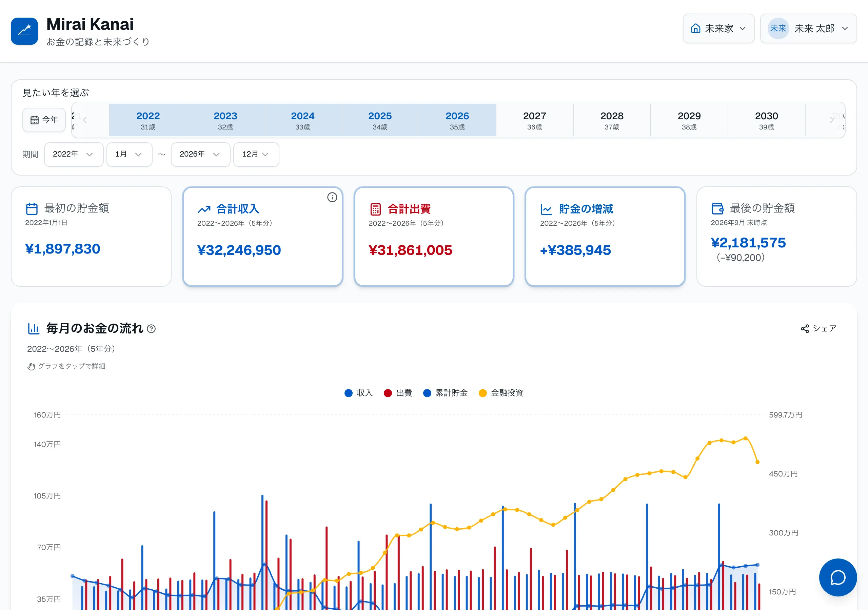Open the 貯金の増減 summary card
Image resolution: width=868 pixels, height=610 pixels.
(x=605, y=237)
